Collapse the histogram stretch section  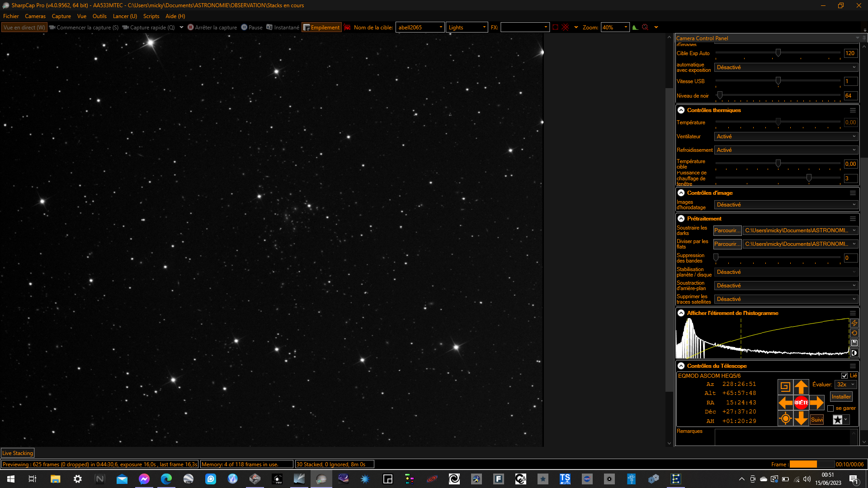coord(681,313)
